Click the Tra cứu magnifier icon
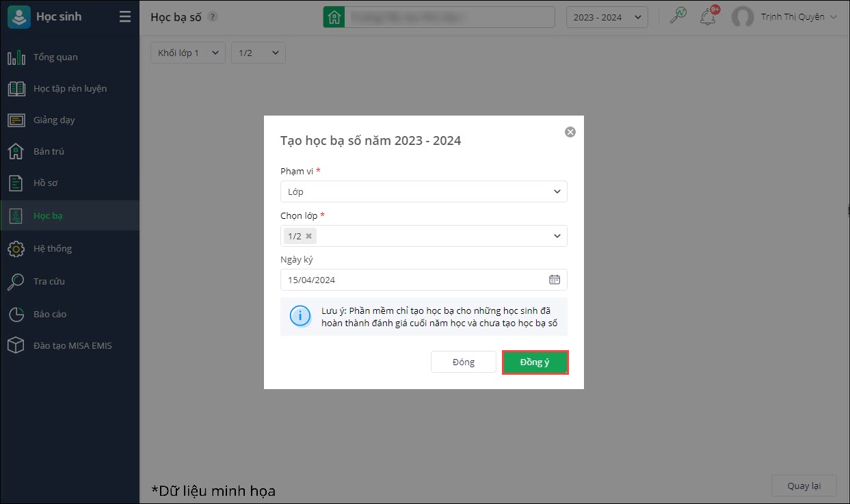 pyautogui.click(x=16, y=281)
